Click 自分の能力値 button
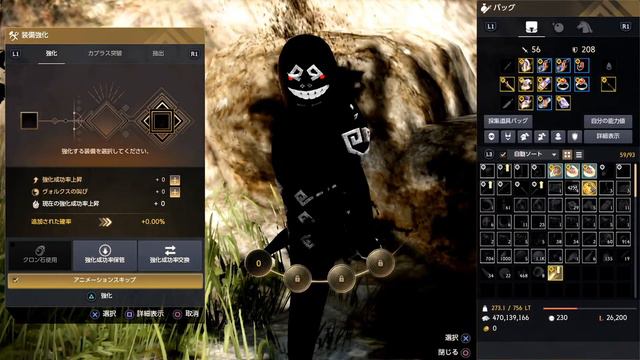The height and width of the screenshot is (360, 640). point(608,121)
